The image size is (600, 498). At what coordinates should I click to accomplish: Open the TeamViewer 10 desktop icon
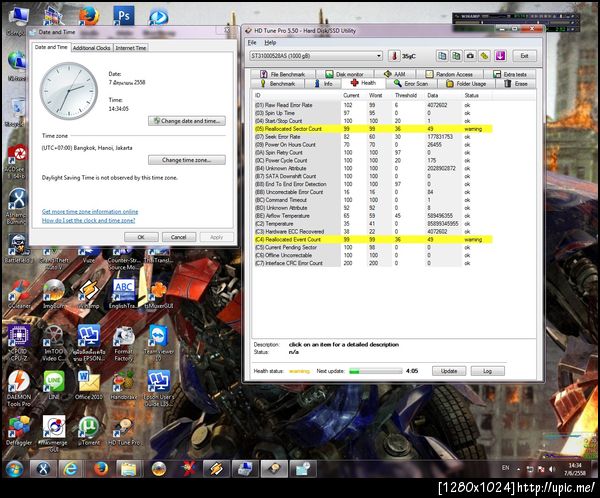[x=158, y=343]
